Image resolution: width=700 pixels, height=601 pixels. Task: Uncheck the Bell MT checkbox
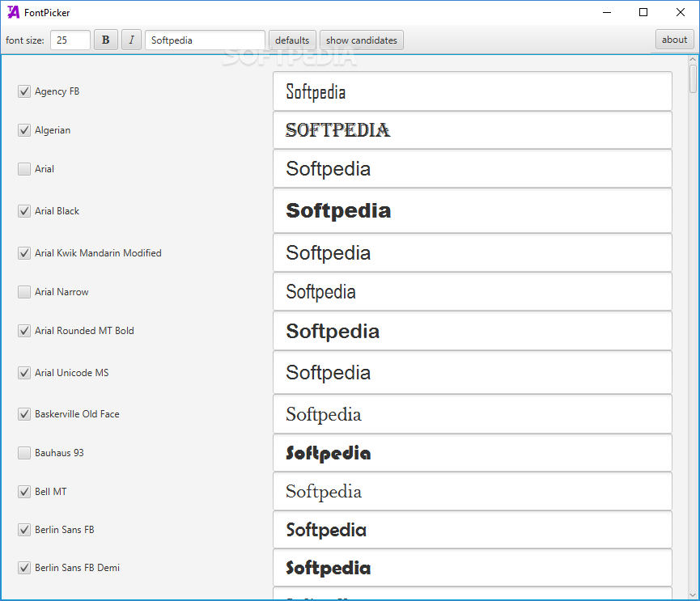pyautogui.click(x=24, y=492)
